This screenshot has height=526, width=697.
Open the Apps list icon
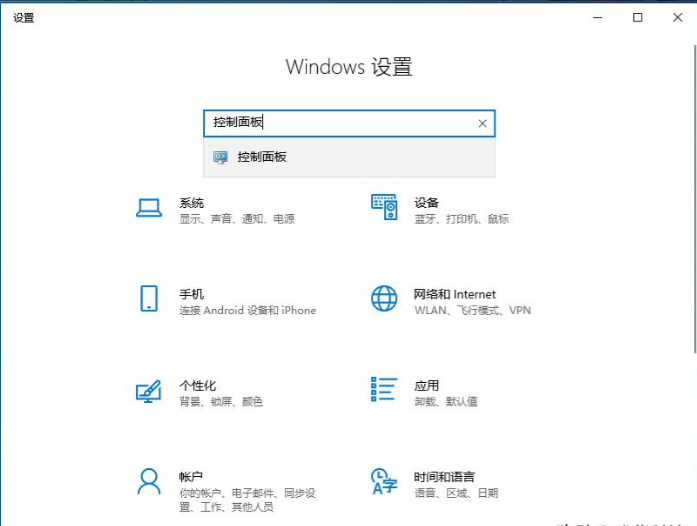(x=384, y=389)
